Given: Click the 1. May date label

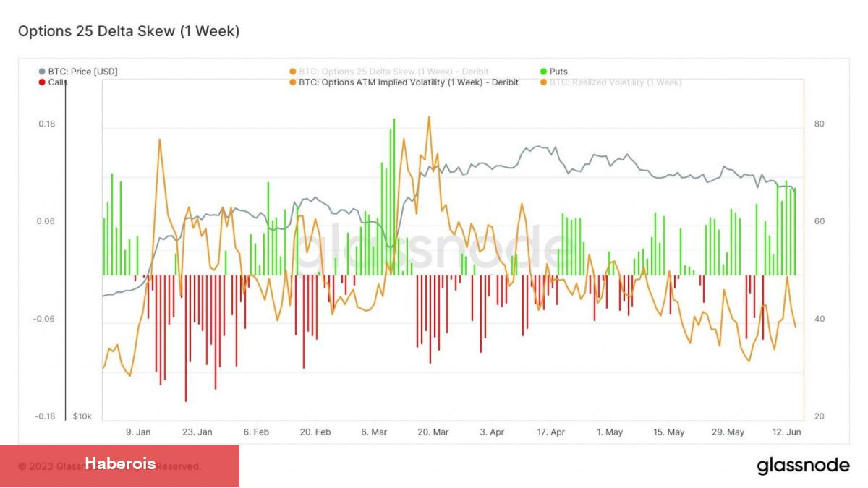Looking at the screenshot, I should tap(610, 432).
